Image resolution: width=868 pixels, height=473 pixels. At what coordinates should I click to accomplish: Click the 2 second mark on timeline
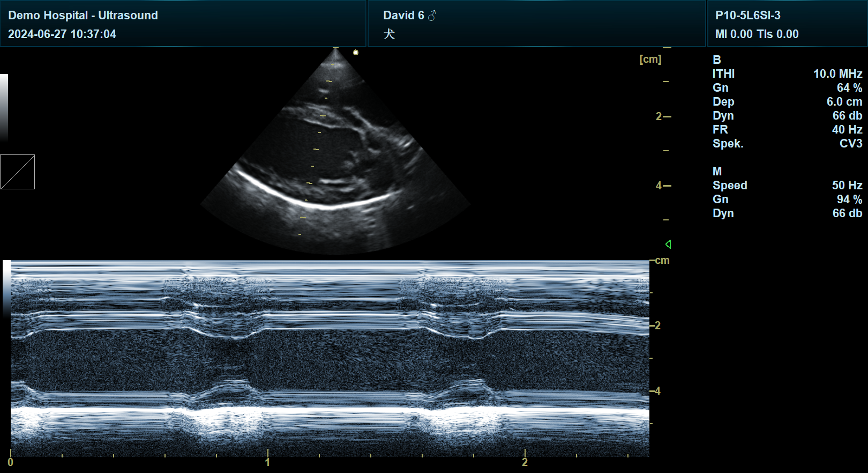tap(525, 461)
